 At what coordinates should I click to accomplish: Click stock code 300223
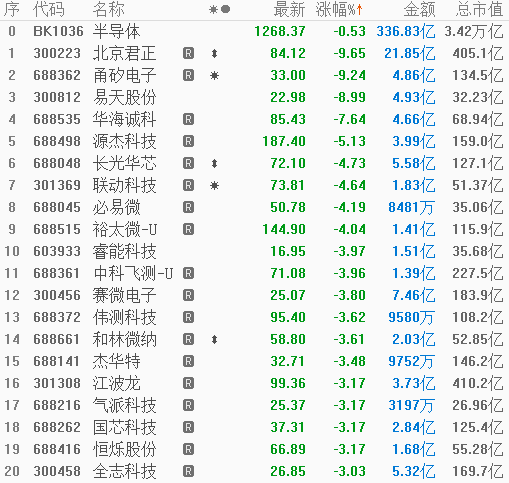57,53
